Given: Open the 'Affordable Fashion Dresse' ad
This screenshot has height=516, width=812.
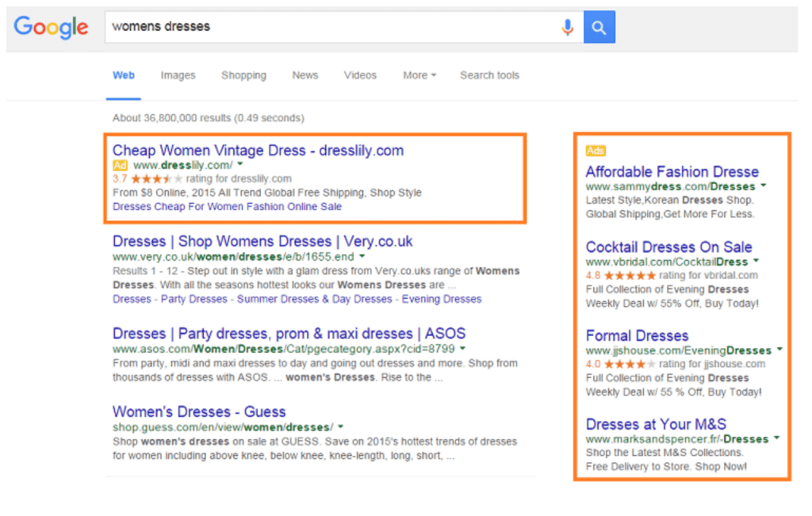Looking at the screenshot, I should [x=672, y=172].
